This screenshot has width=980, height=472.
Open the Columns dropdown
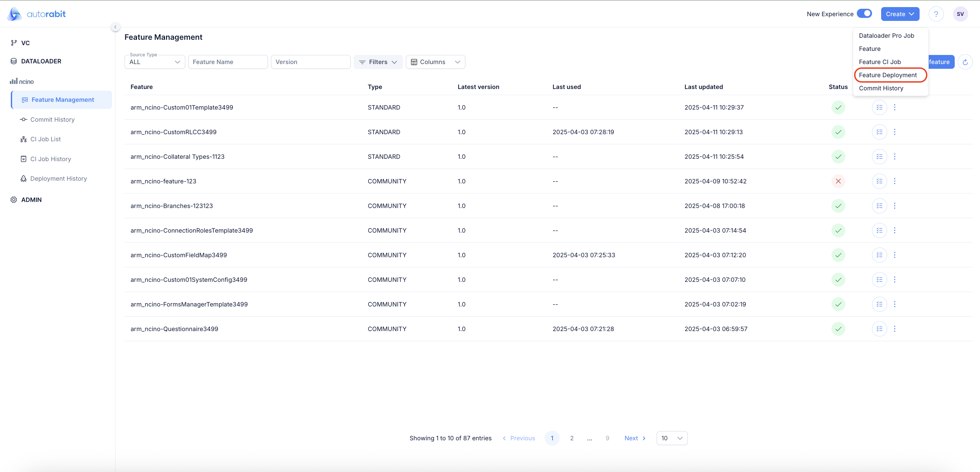(x=435, y=62)
